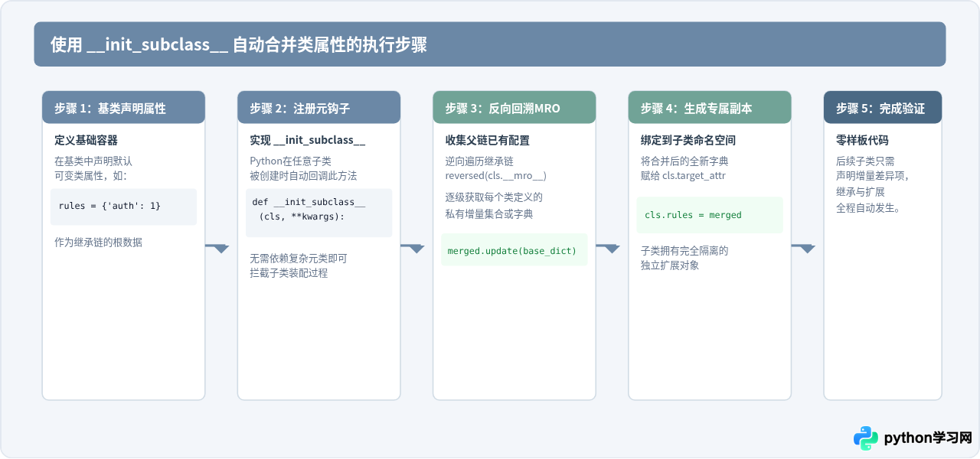Click the Python logo icon

[x=866, y=438]
